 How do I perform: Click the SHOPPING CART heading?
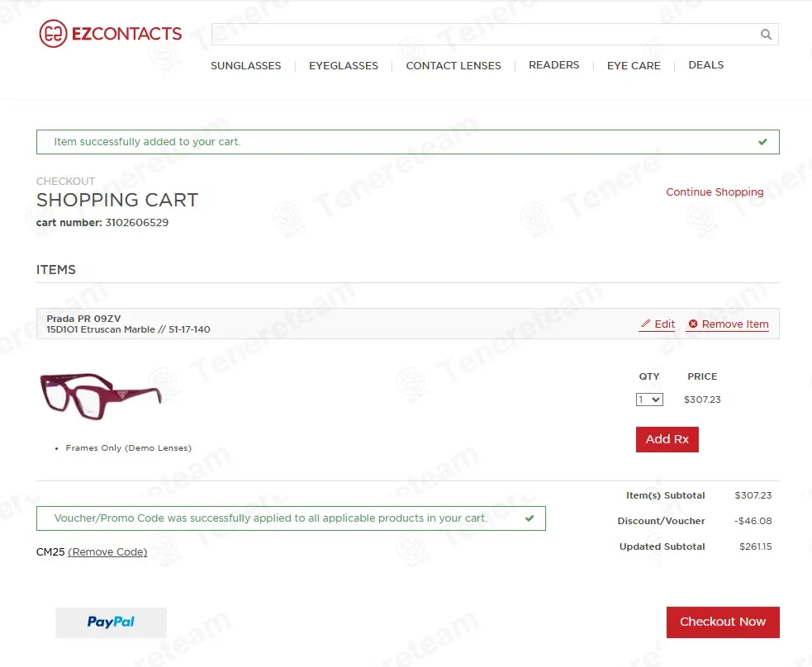[x=117, y=201]
